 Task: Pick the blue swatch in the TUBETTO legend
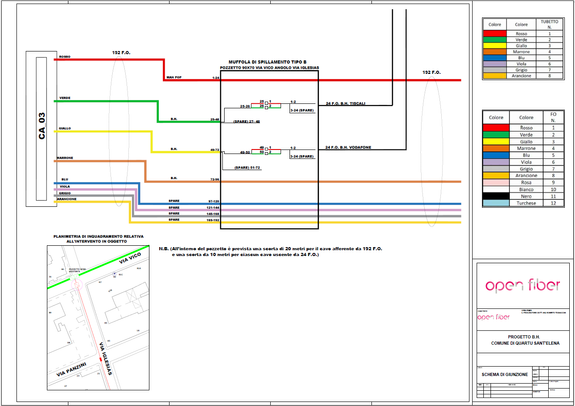pos(494,58)
